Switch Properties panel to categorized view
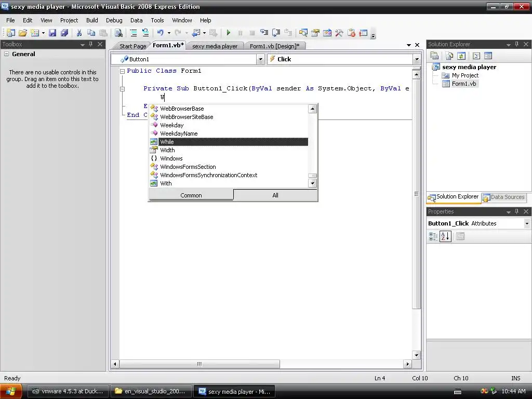The width and height of the screenshot is (532, 399). click(x=433, y=236)
